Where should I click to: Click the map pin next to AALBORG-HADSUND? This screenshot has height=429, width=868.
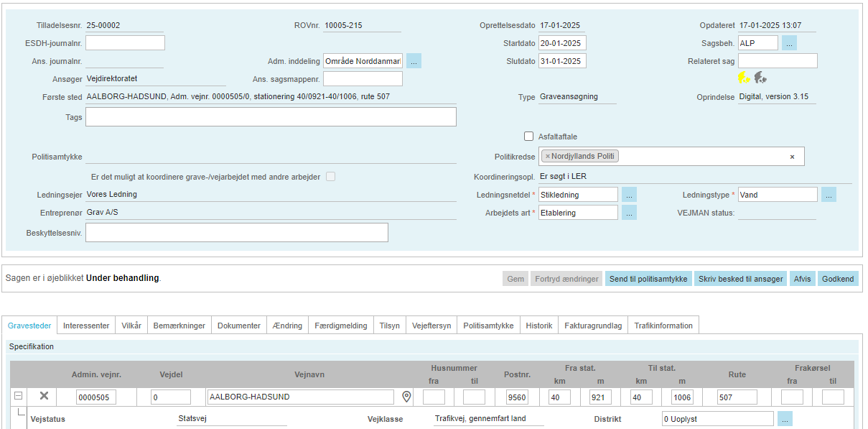point(406,396)
